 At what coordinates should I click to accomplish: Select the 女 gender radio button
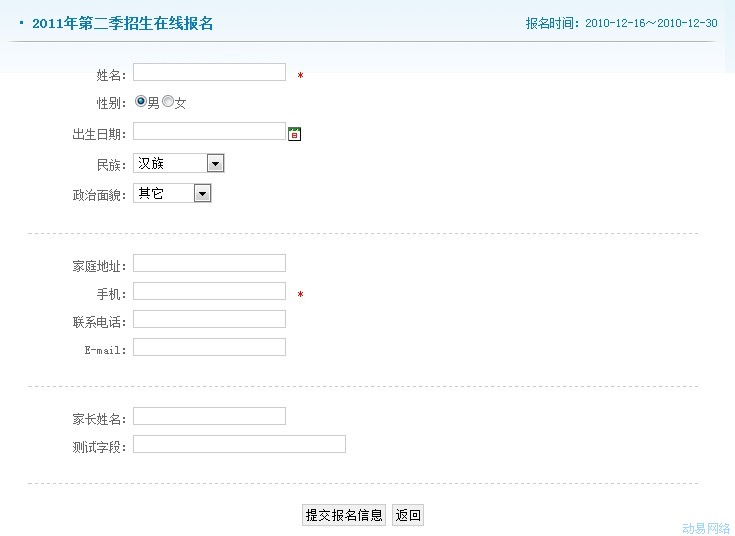pos(168,102)
